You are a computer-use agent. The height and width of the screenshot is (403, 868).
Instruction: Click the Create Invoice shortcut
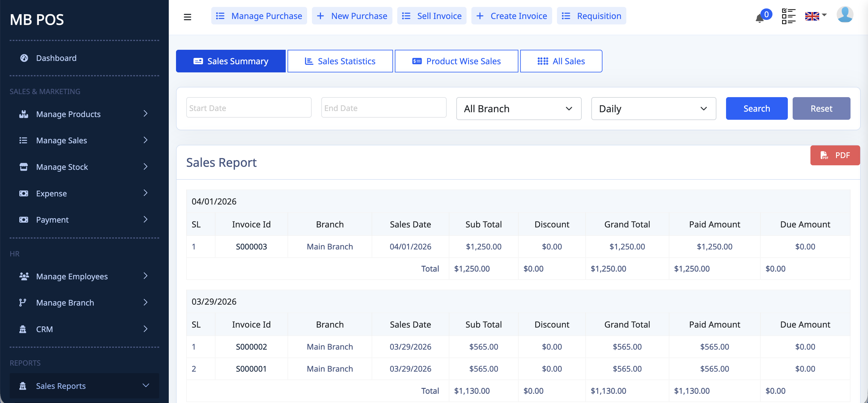pyautogui.click(x=511, y=16)
